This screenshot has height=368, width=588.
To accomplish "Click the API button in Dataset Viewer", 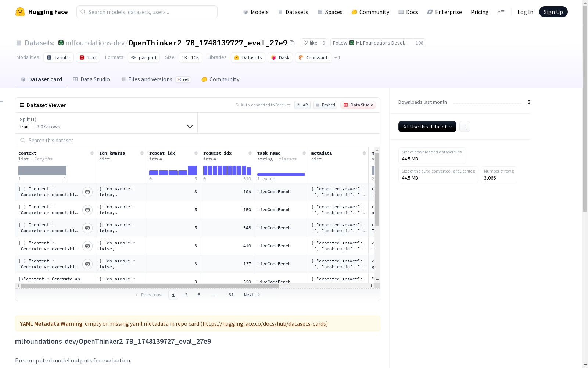I will coord(302,105).
